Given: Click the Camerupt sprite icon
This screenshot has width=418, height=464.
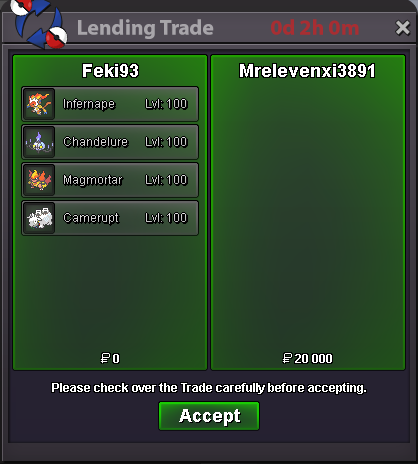Looking at the screenshot, I should click(x=39, y=218).
